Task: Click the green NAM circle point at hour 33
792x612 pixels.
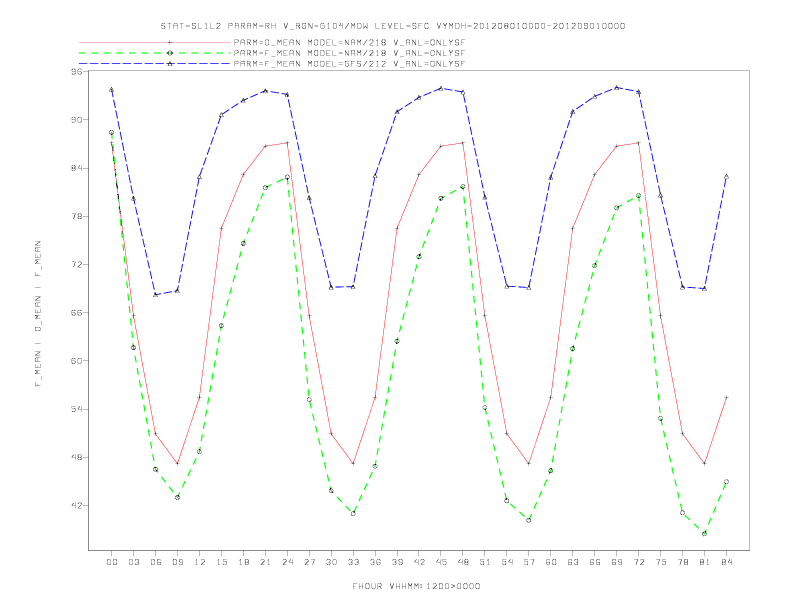Action: 353,513
